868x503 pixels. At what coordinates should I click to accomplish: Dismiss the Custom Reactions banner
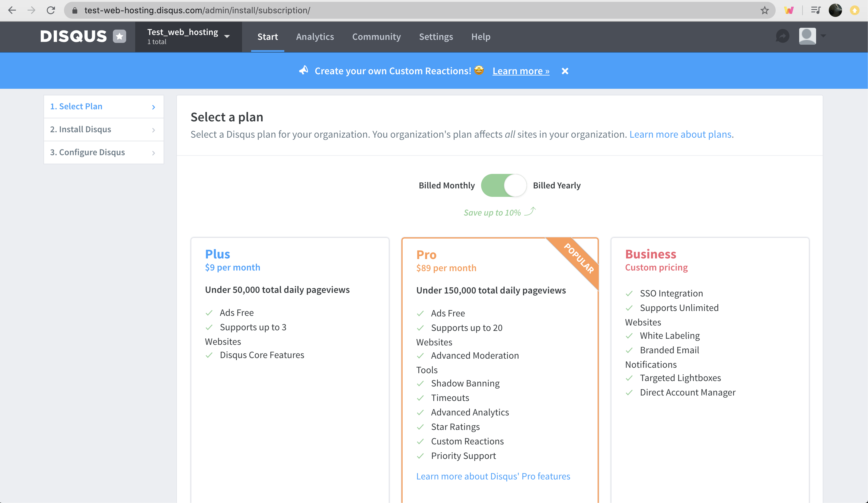pos(565,71)
